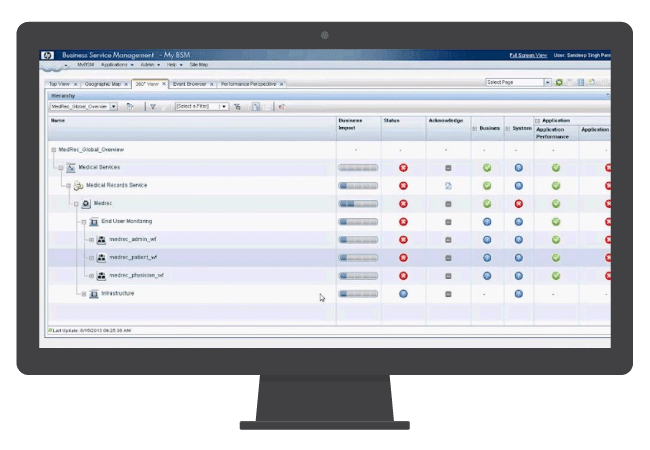650x450 pixels.
Task: Open the MyBSM menu
Action: (x=85, y=65)
